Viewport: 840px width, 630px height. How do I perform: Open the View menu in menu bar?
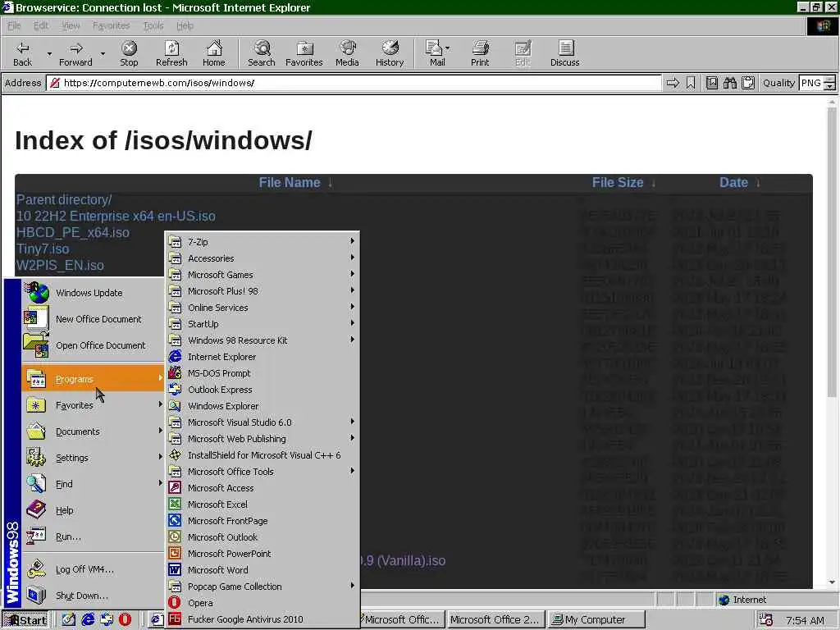click(71, 25)
